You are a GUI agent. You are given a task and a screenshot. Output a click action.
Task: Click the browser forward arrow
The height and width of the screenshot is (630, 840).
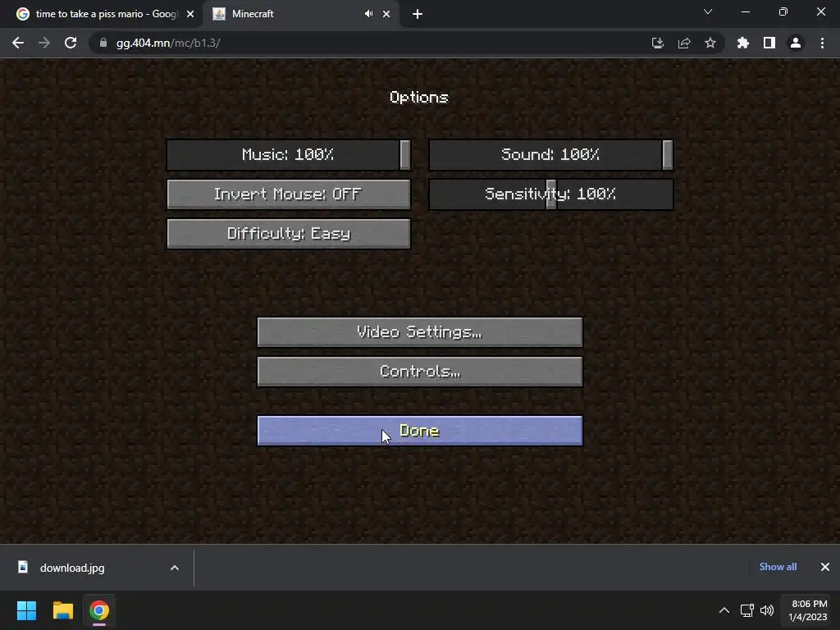(x=44, y=43)
